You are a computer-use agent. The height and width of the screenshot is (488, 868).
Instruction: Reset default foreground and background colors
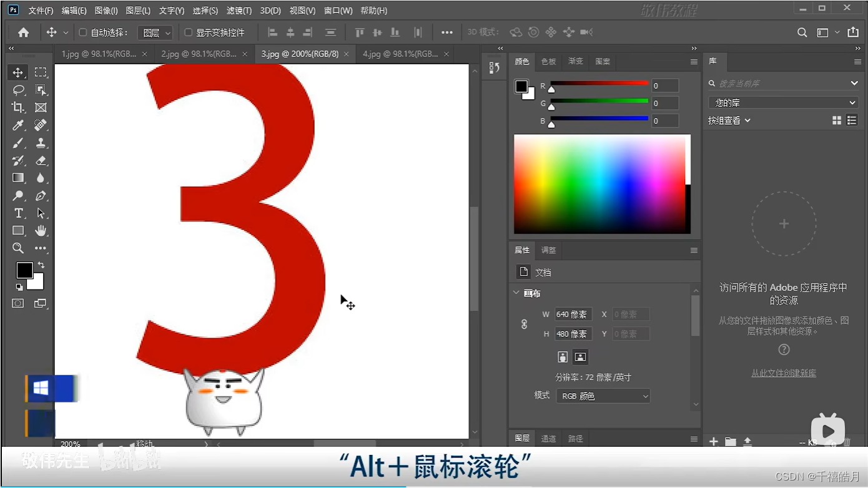(x=19, y=287)
